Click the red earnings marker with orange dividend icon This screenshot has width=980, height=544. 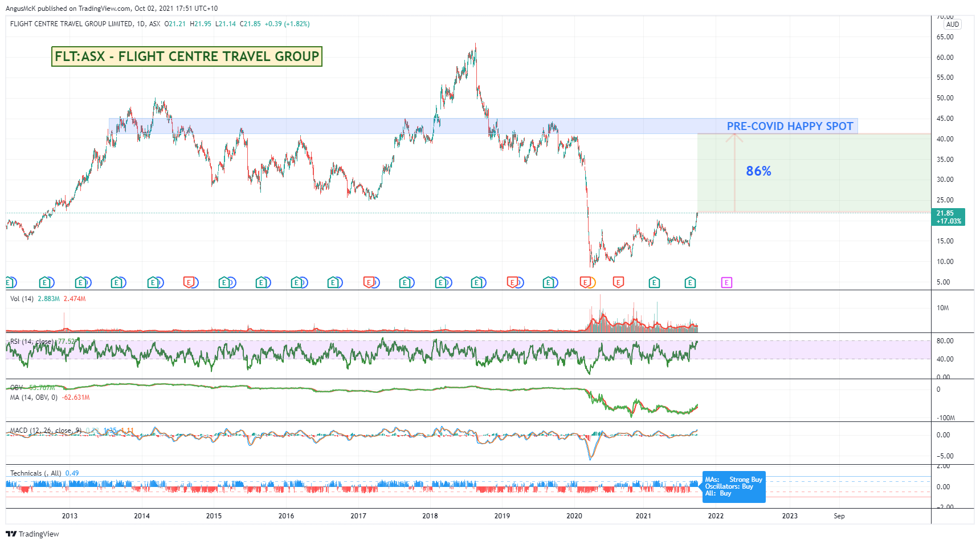click(587, 282)
